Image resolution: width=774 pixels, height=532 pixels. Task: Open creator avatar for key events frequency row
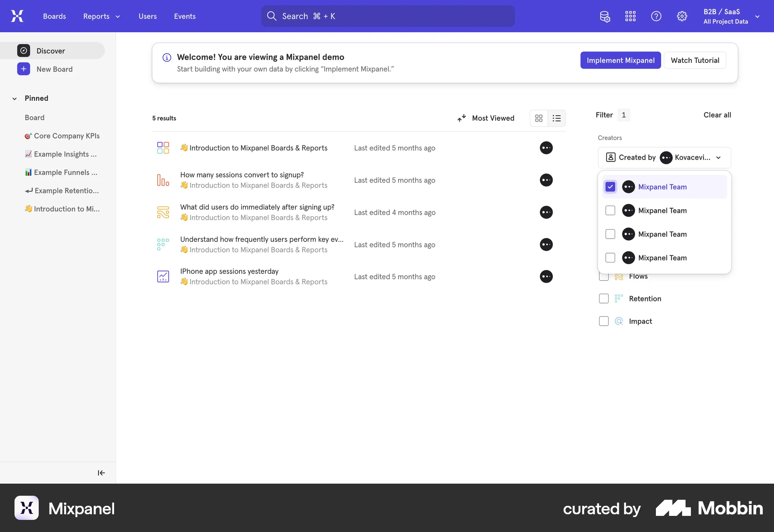[546, 245]
